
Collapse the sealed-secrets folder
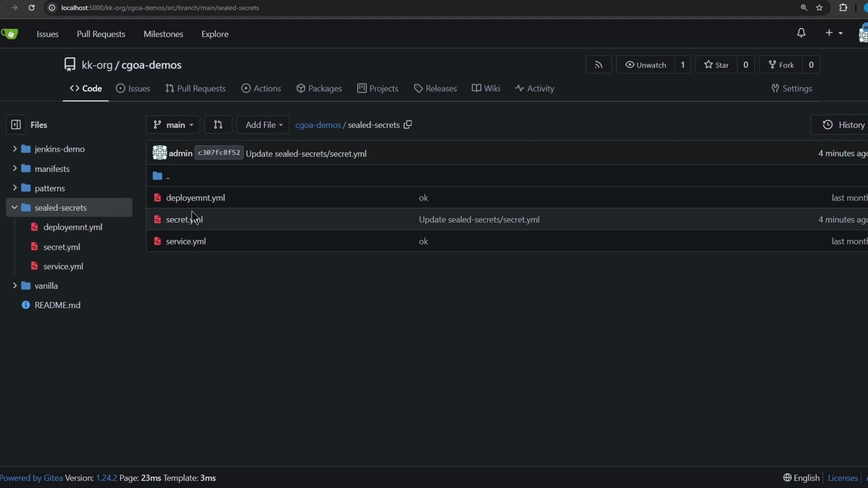(x=14, y=207)
